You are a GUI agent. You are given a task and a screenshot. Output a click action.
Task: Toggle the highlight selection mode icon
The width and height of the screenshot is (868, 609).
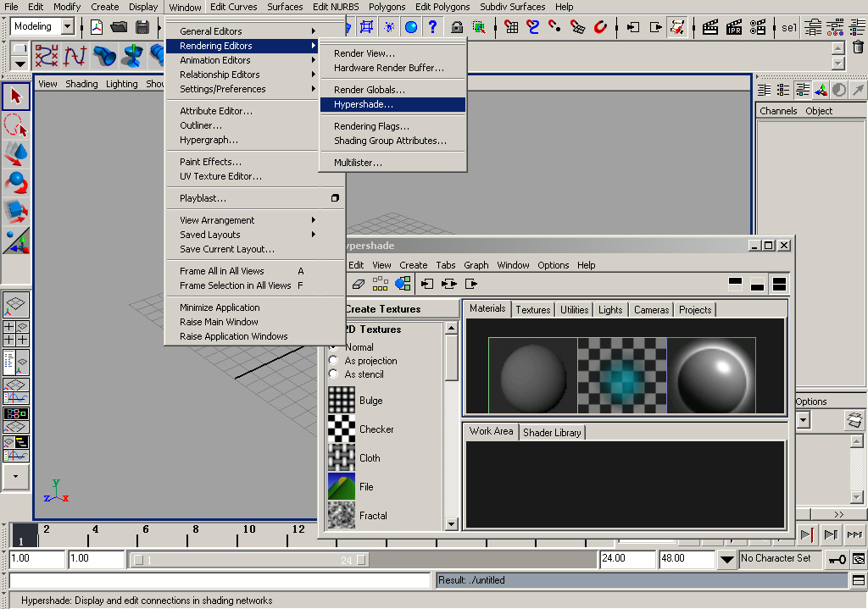479,26
